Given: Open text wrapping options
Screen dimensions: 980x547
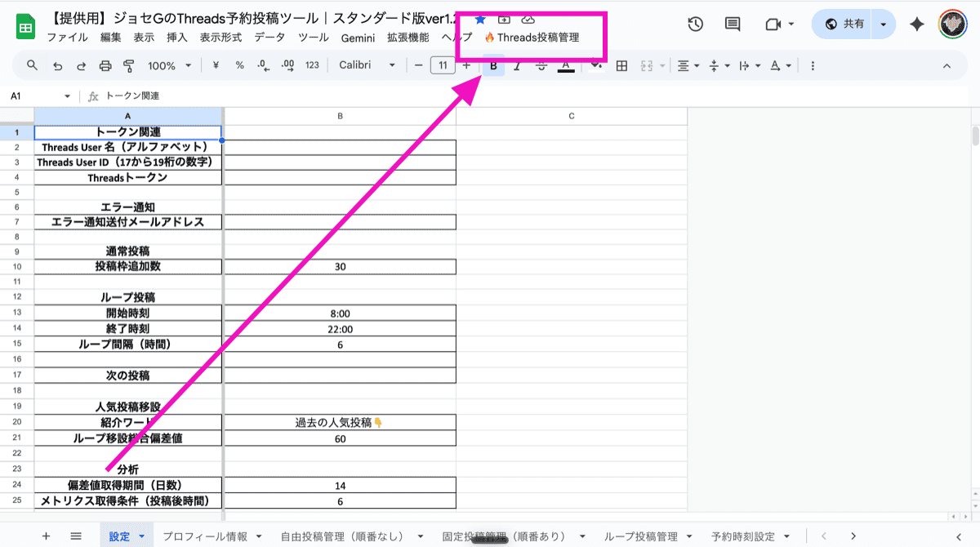Looking at the screenshot, I should click(x=749, y=65).
